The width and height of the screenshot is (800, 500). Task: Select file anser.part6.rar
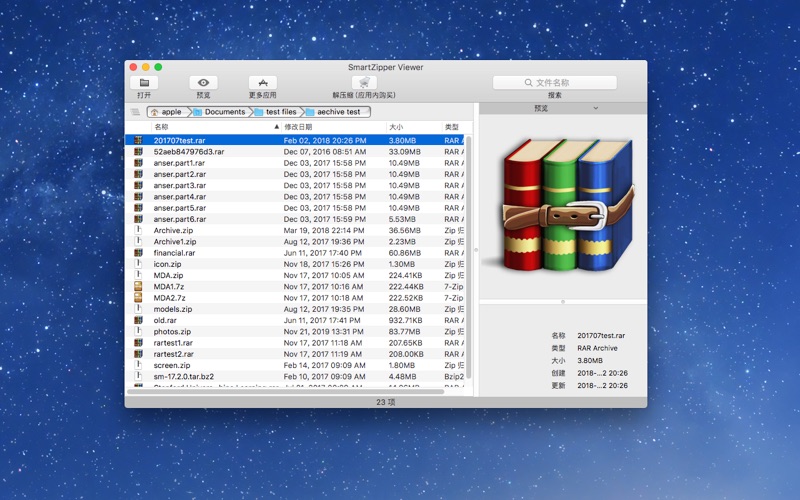180,219
